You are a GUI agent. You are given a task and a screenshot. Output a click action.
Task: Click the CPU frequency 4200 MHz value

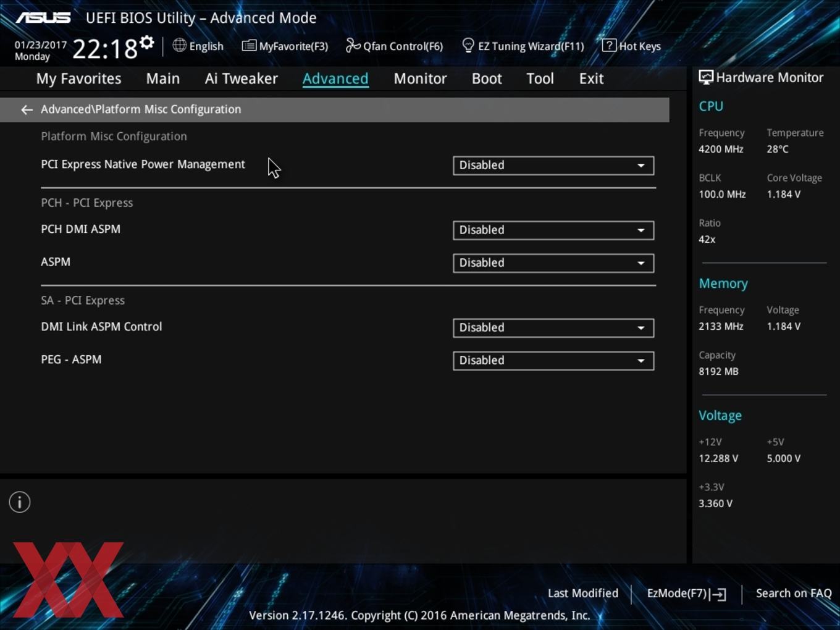[721, 149]
